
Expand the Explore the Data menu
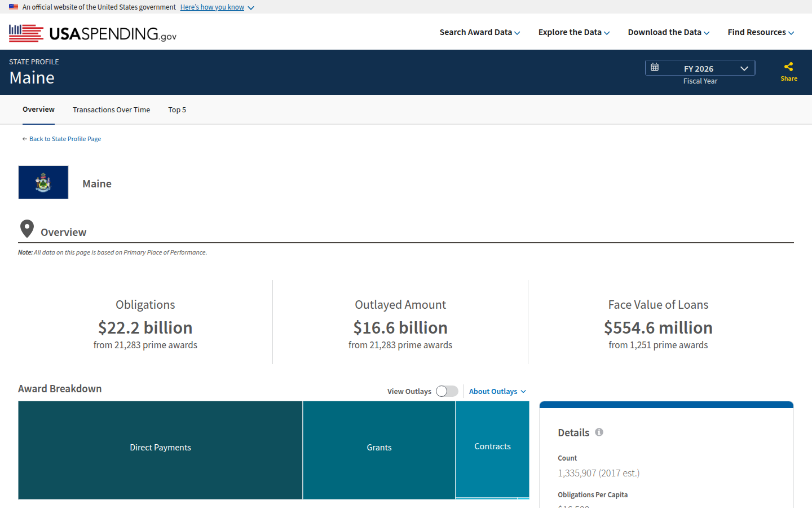coord(574,32)
